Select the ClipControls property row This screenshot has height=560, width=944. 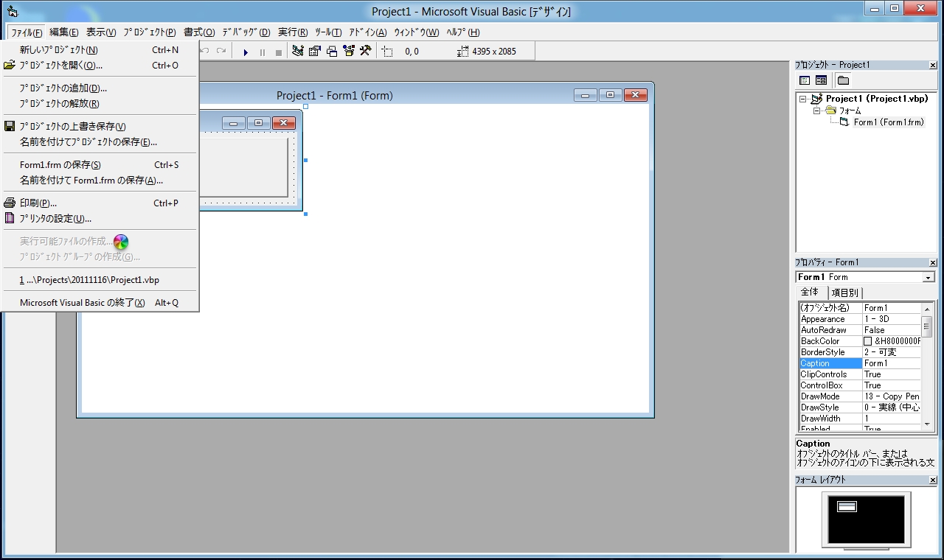coord(860,374)
